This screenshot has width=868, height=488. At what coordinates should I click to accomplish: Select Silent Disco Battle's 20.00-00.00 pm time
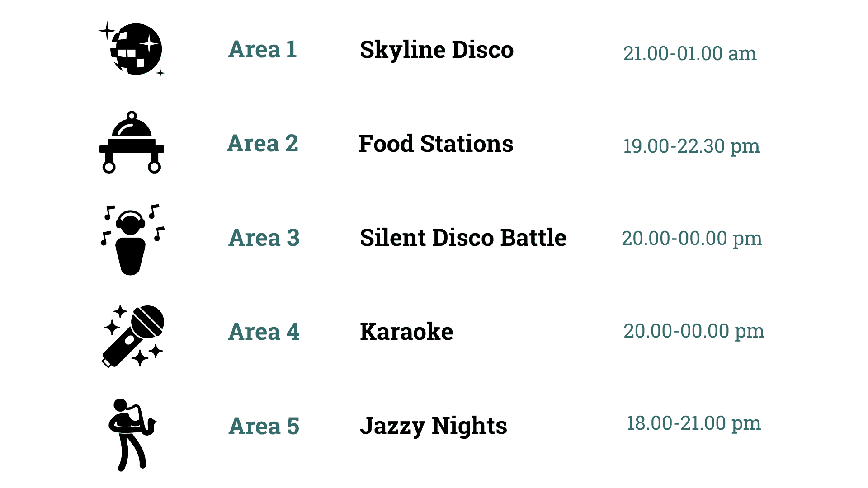(x=692, y=239)
